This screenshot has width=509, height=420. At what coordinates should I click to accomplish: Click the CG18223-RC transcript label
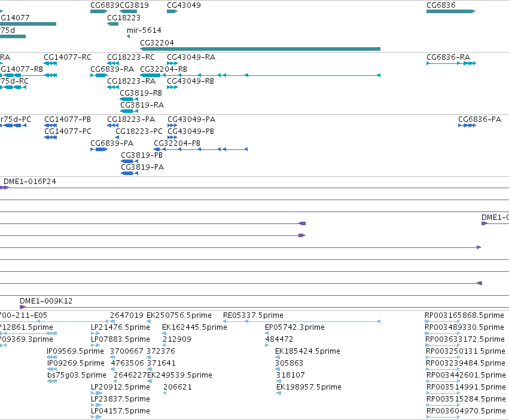point(131,57)
